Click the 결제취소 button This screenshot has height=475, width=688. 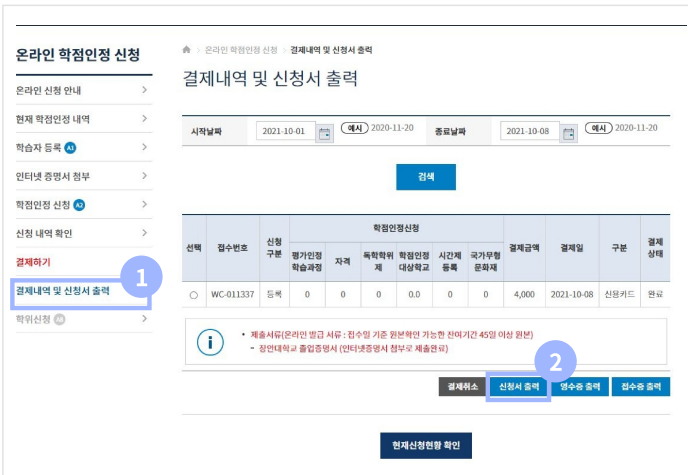coord(462,386)
